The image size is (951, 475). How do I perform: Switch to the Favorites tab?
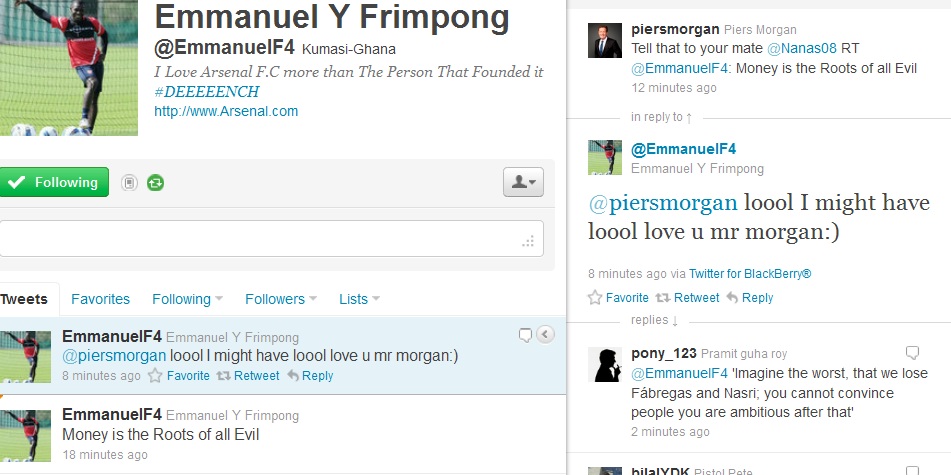[x=100, y=299]
